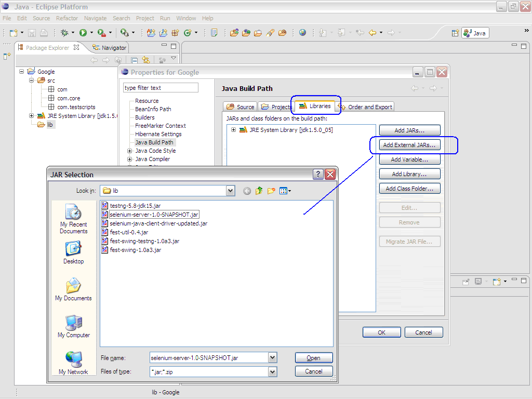Toggle Link with Editor in Package Explorer
This screenshot has height=399, width=532.
(146, 60)
